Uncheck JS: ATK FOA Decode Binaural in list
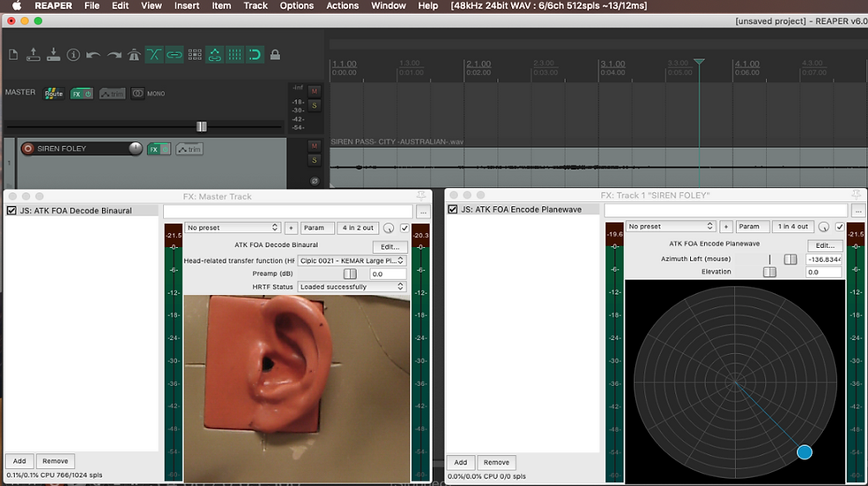 [12, 211]
